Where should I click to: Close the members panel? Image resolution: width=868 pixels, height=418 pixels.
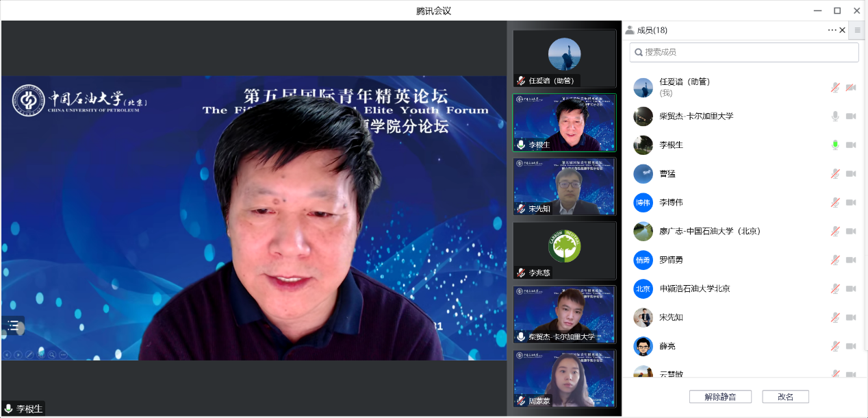pyautogui.click(x=843, y=30)
